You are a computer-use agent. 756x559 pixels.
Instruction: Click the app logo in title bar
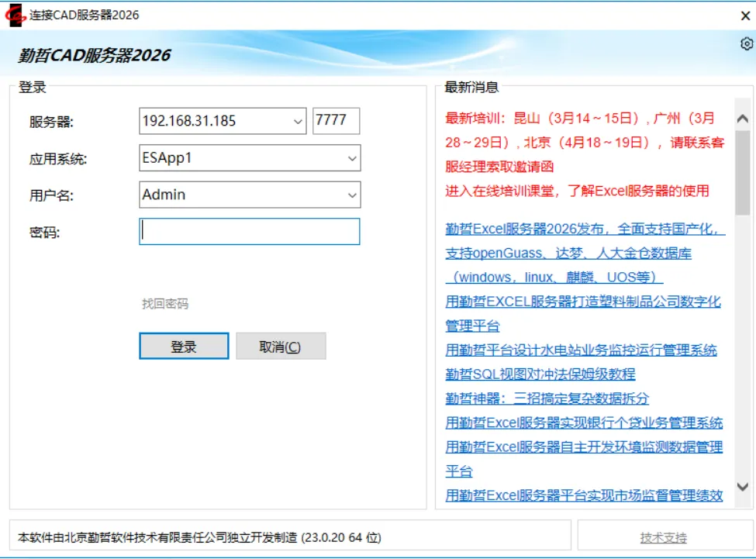15,16
